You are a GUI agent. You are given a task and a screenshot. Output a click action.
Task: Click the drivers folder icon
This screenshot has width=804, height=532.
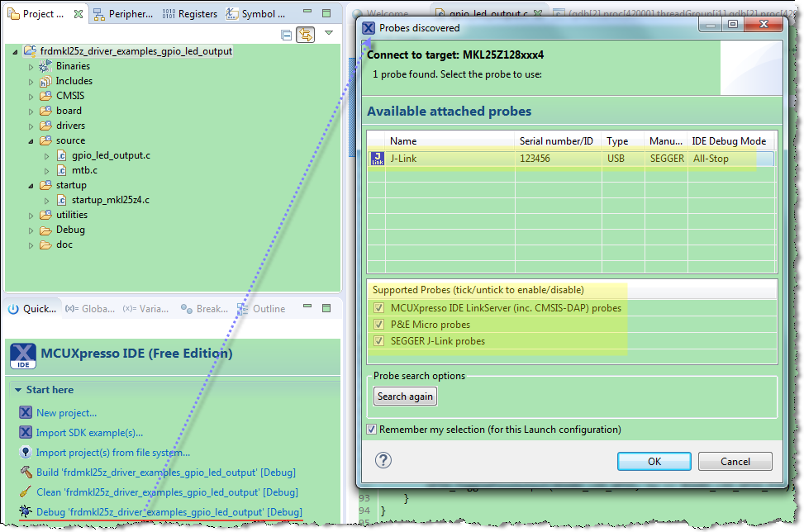coord(45,126)
